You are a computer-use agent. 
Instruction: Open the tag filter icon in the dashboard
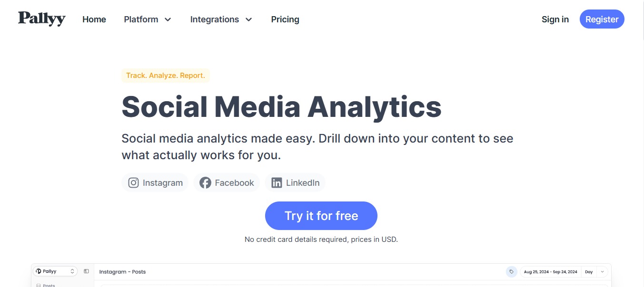[512, 271]
